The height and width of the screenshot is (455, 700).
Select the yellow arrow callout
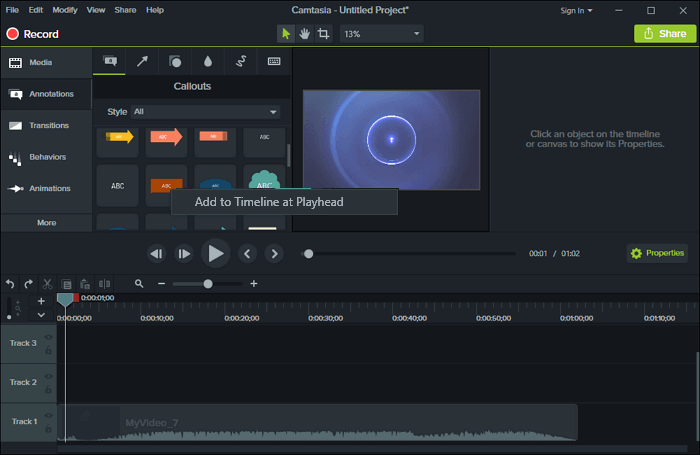[x=118, y=142]
